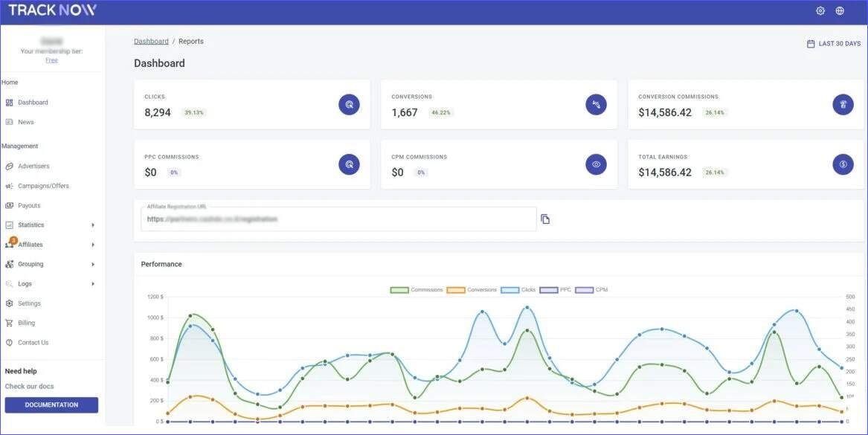Viewport: 868px width, 435px height.
Task: Select Logs in the sidebar
Action: pos(25,283)
